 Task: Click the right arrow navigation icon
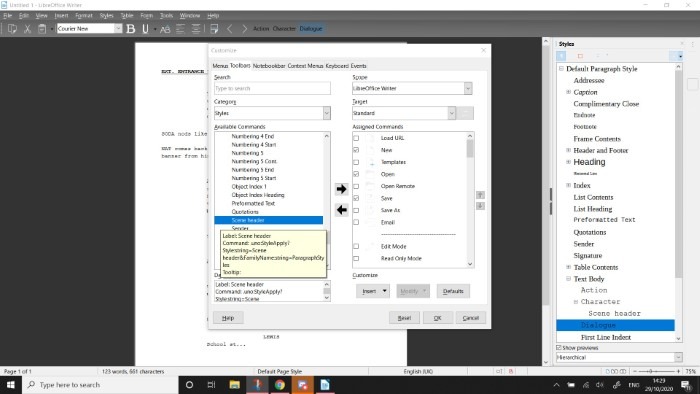[244, 29]
